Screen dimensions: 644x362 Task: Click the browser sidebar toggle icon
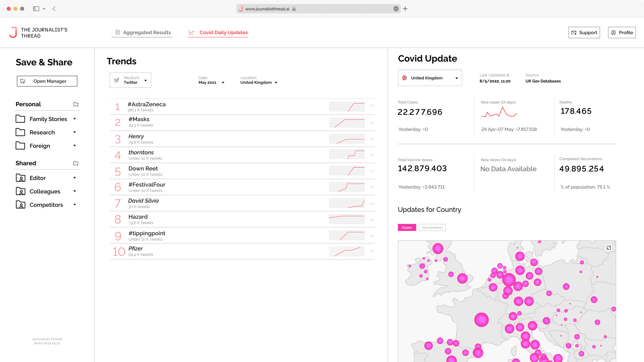pyautogui.click(x=36, y=9)
